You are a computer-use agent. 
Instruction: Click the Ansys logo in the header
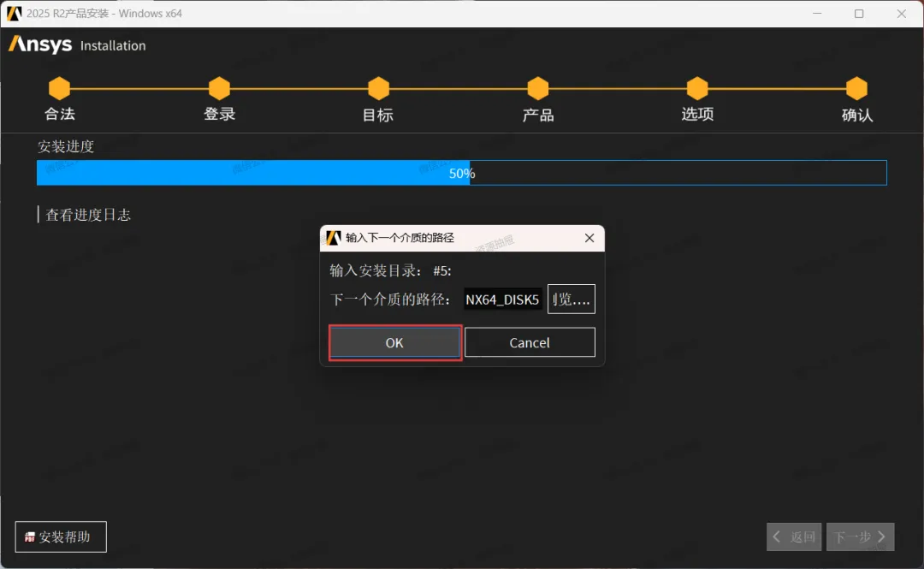tap(40, 44)
